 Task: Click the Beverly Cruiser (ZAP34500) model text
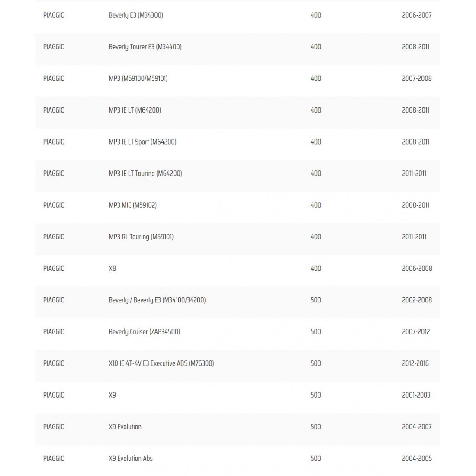[x=144, y=331]
